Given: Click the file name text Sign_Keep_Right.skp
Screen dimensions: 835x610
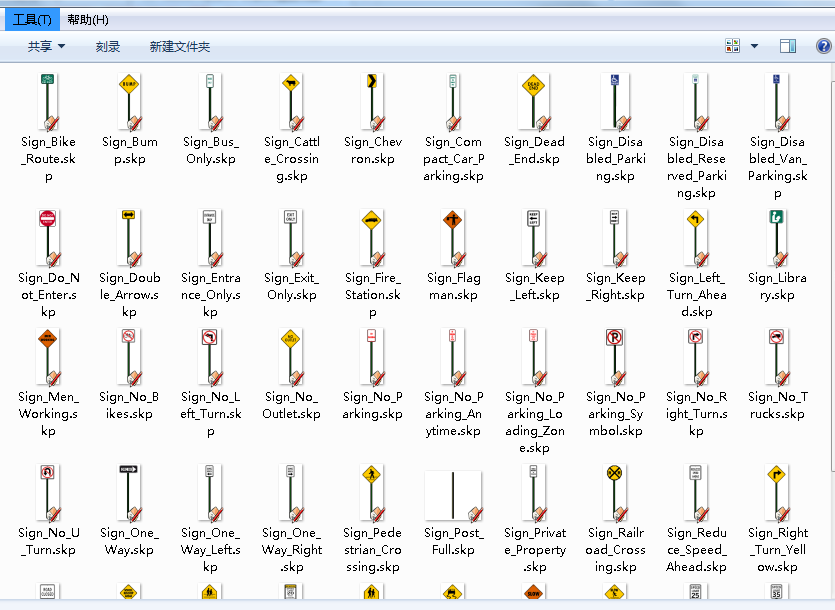Looking at the screenshot, I should coord(615,286).
